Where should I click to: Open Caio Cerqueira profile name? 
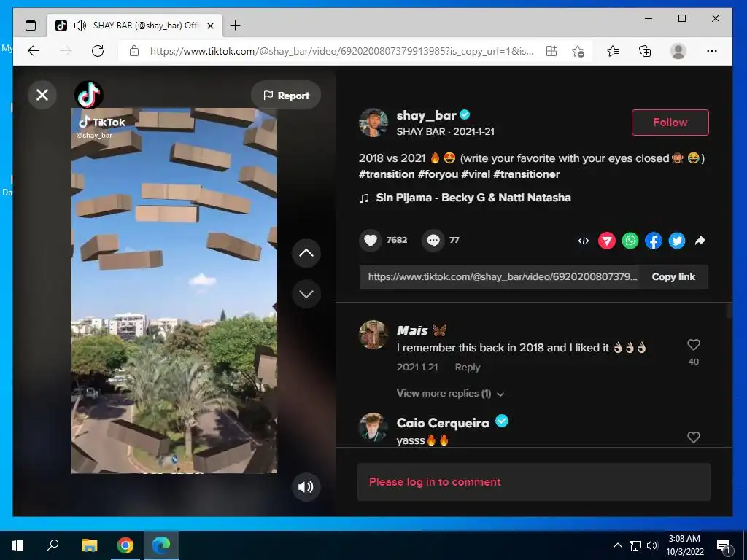pos(443,423)
